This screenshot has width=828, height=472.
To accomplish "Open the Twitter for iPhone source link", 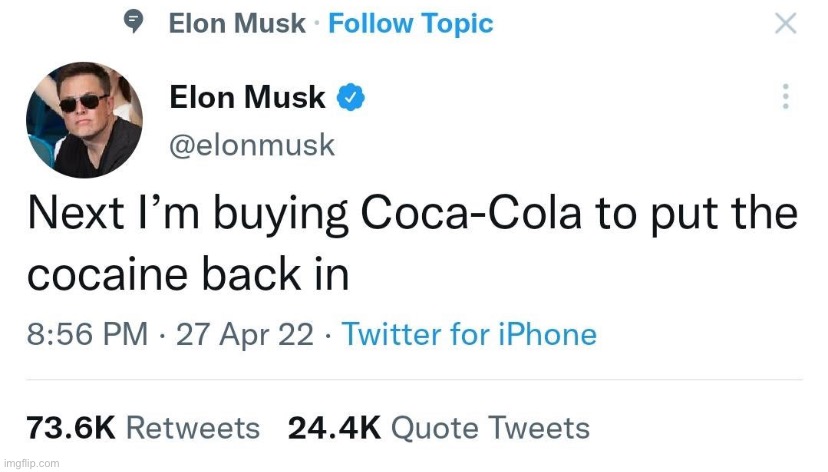I will coord(469,334).
